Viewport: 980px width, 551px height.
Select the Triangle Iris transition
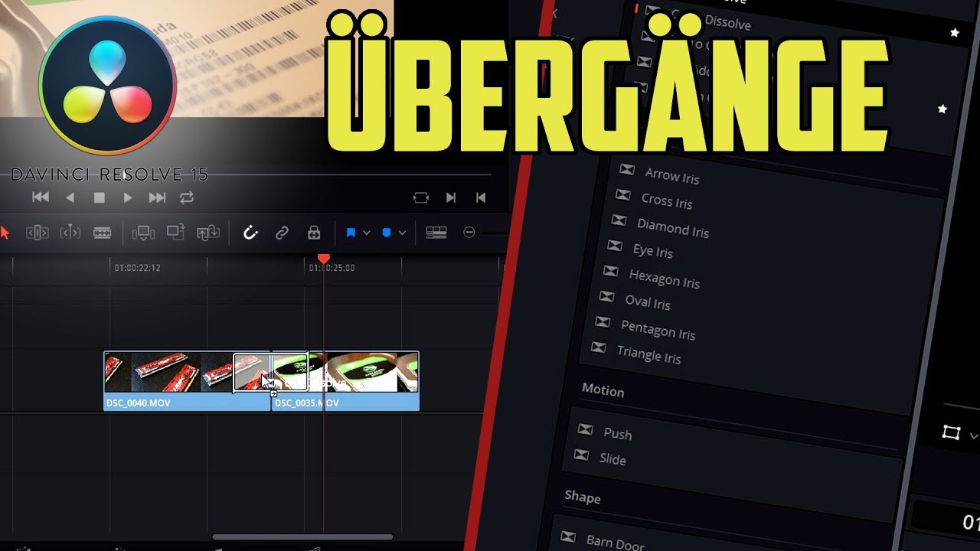648,354
